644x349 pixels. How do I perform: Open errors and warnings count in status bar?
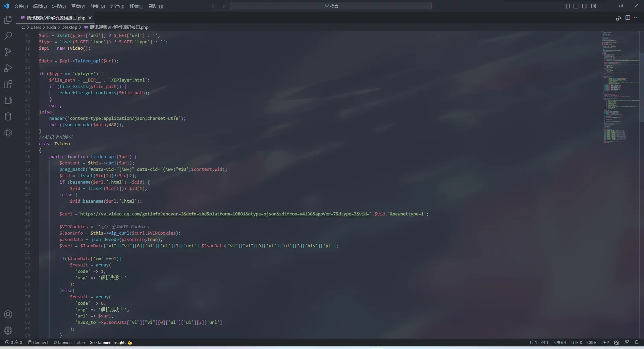(14, 343)
